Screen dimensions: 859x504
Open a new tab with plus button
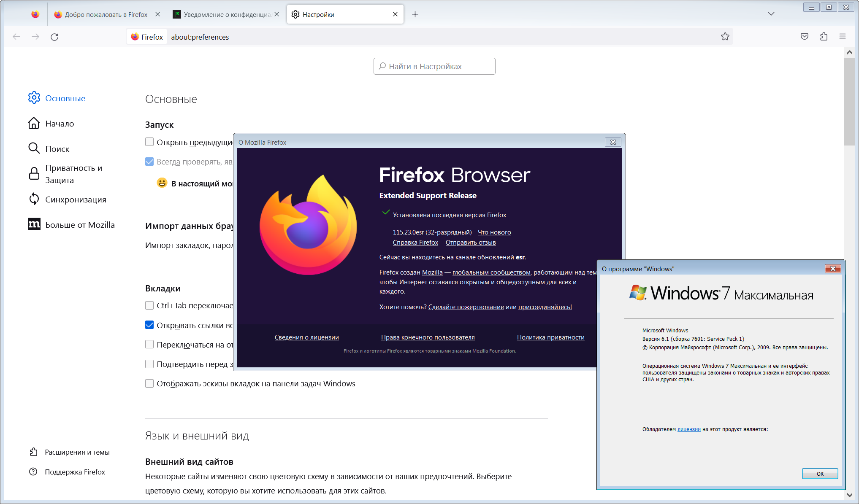415,14
